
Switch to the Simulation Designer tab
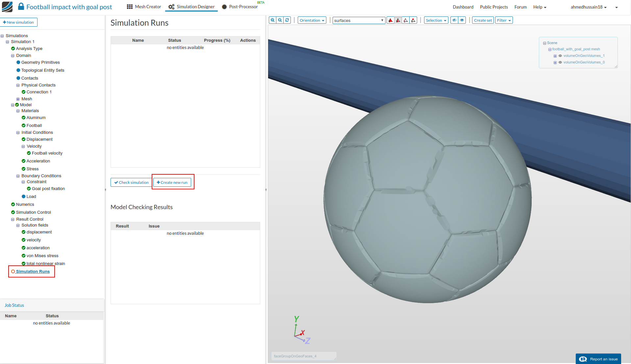click(191, 7)
